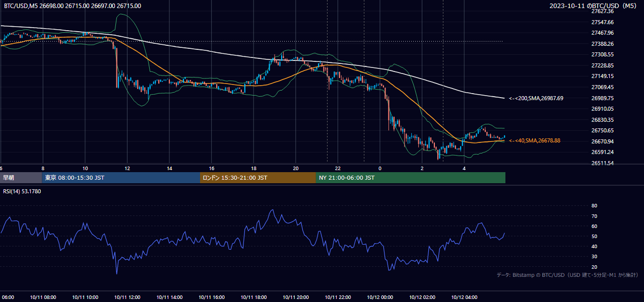Click the bottom time label 10/11 16:00
644x302 pixels.
tap(212, 297)
